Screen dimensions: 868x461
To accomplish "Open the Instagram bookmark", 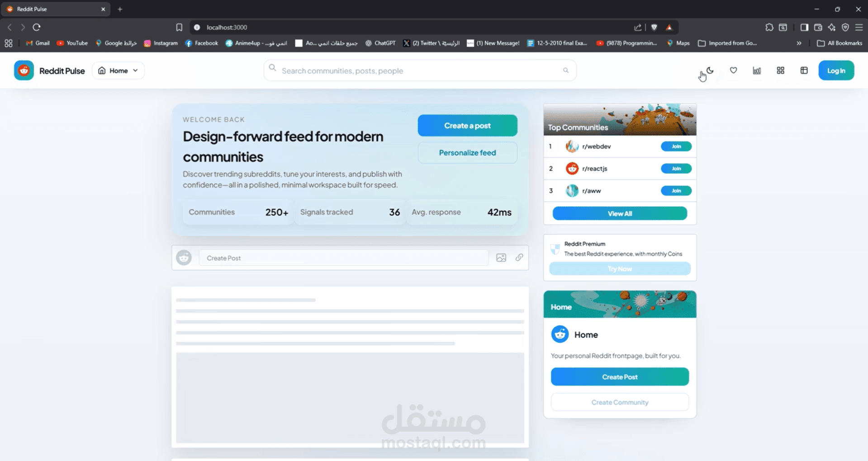I will (x=161, y=43).
